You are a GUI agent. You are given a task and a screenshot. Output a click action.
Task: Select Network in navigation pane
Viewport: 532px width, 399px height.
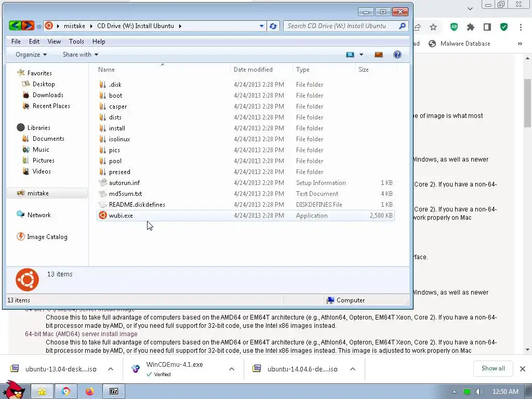coord(38,215)
